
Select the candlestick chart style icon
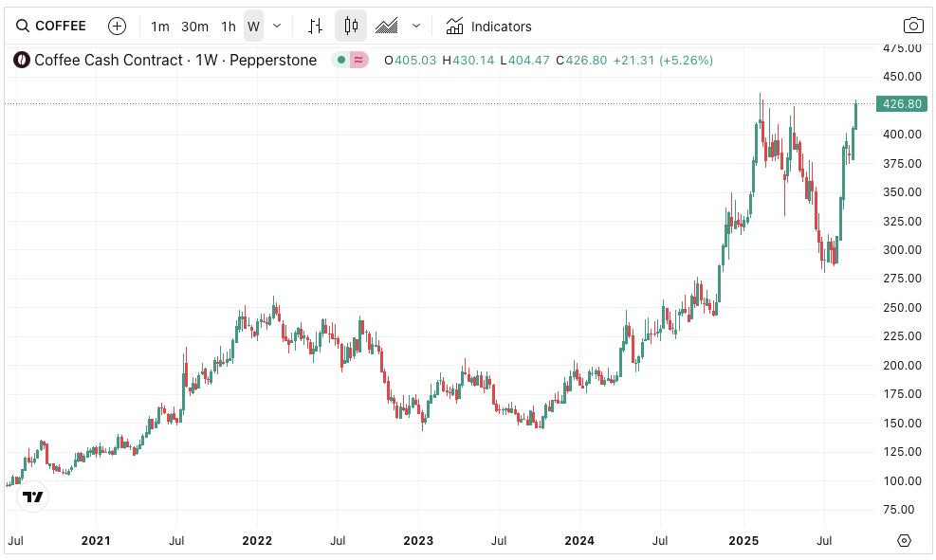(x=351, y=26)
